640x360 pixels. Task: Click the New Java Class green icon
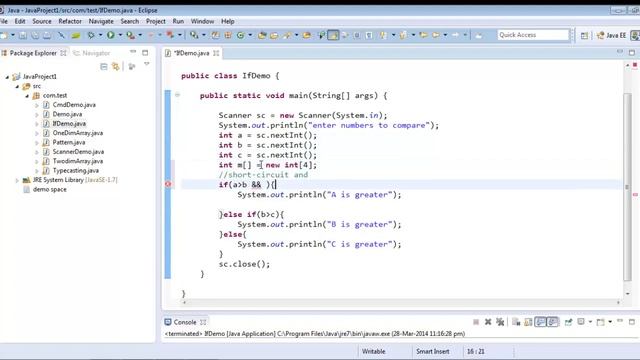click(240, 36)
